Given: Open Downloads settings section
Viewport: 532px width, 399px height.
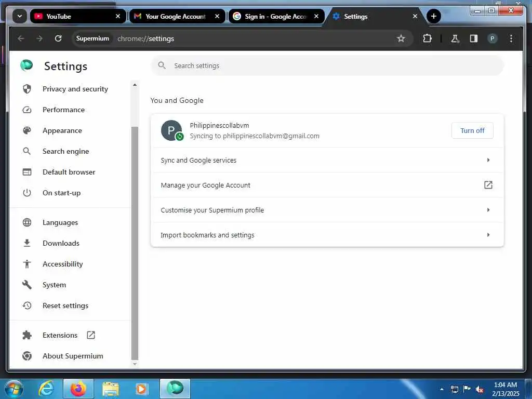Looking at the screenshot, I should tap(61, 243).
